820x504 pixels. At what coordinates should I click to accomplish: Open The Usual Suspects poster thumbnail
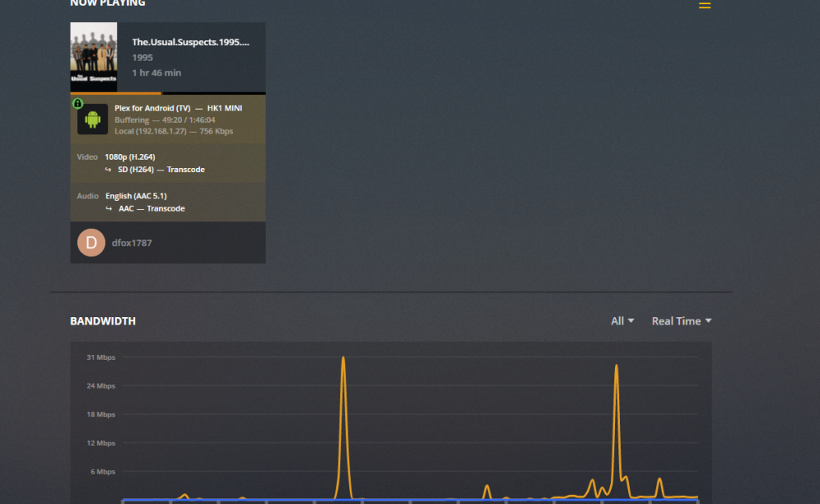(x=93, y=57)
